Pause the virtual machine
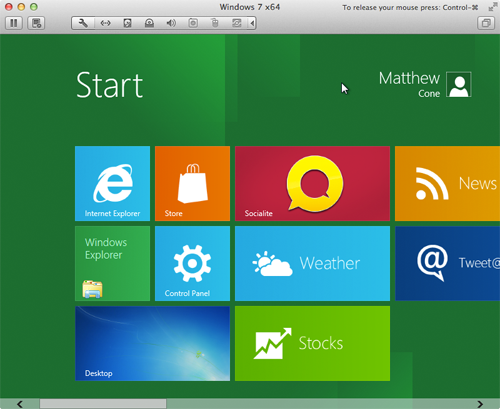The image size is (500, 409). (x=14, y=23)
